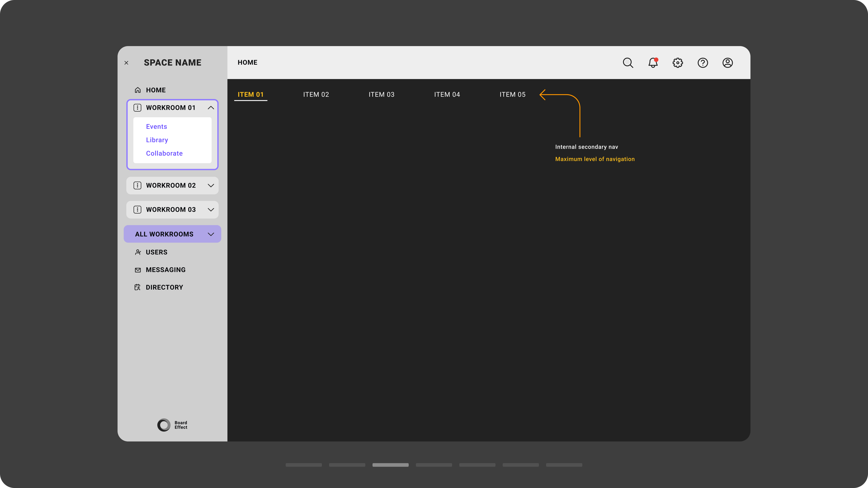Expand Workroom 03 chevron
Screen dimensions: 868x488
211,210
